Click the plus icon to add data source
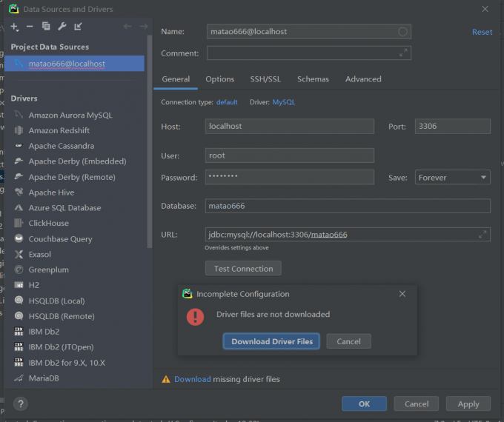 [x=15, y=27]
